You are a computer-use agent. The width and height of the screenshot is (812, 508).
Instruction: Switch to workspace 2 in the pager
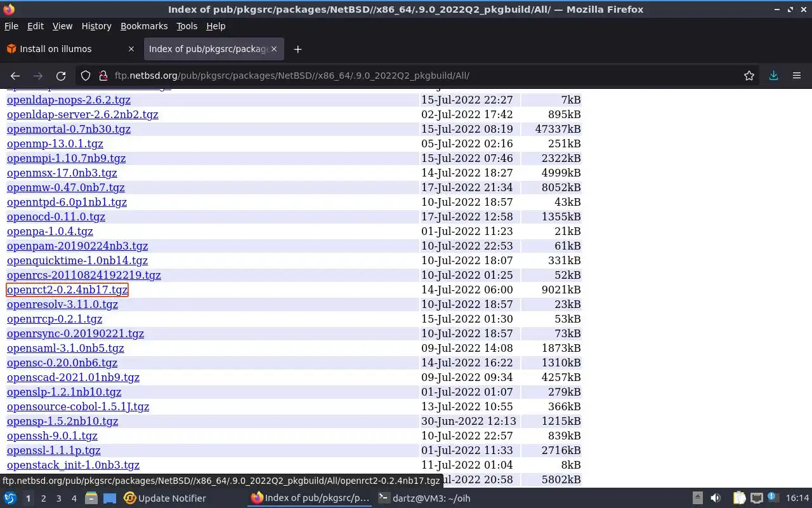(43, 498)
